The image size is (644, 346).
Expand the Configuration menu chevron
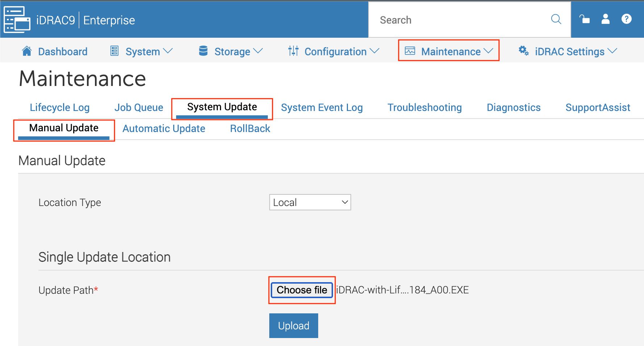pyautogui.click(x=374, y=51)
